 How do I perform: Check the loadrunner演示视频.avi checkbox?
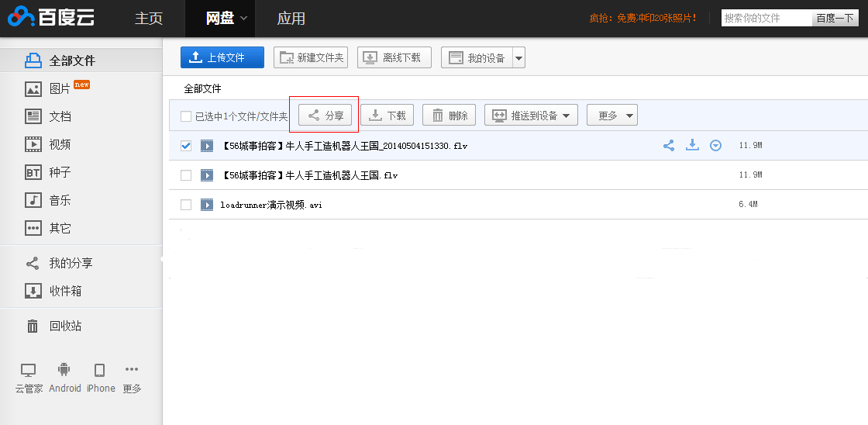[x=186, y=205]
